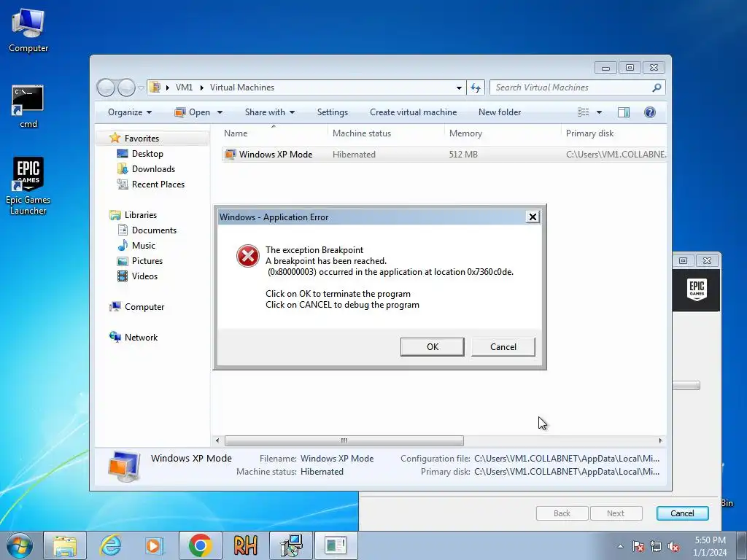The width and height of the screenshot is (747, 560).
Task: Select Epic Games Launcher desktop shortcut
Action: (x=28, y=185)
